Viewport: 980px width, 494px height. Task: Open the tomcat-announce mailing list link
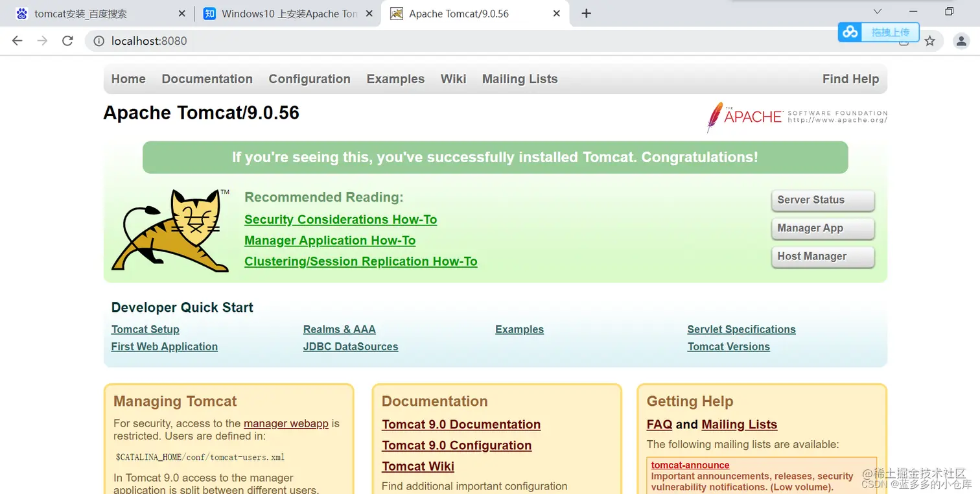pos(690,465)
